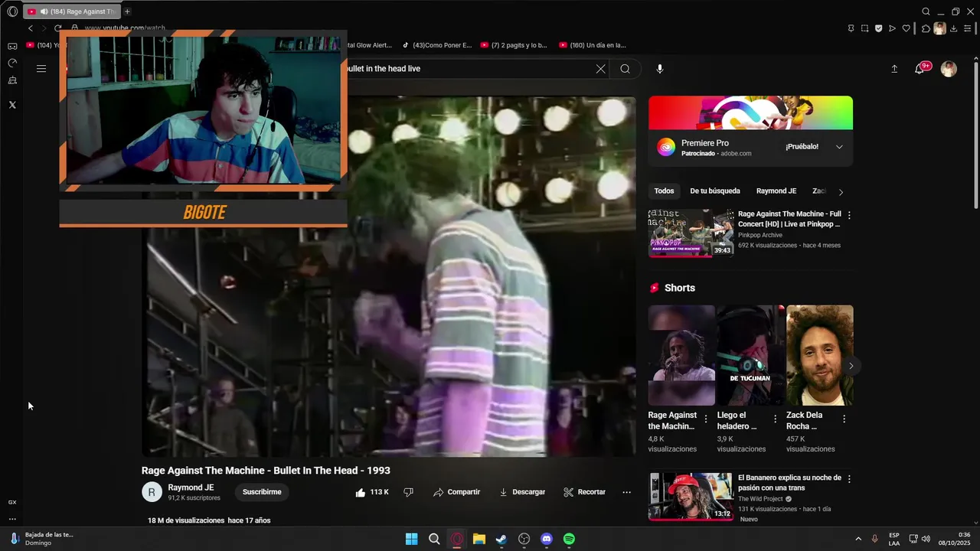Viewport: 980px width, 551px height.
Task: Open Spotify from the taskbar
Action: [569, 539]
